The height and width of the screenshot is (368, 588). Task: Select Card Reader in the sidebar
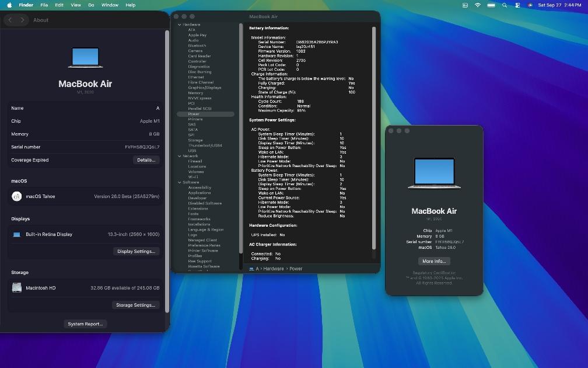coord(199,56)
